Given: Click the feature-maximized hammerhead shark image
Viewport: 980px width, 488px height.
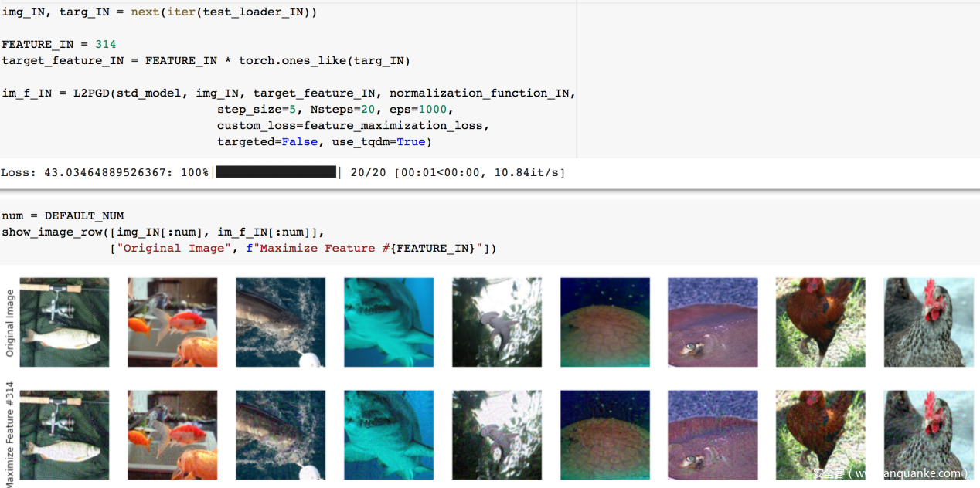Looking at the screenshot, I should pyautogui.click(x=497, y=435).
